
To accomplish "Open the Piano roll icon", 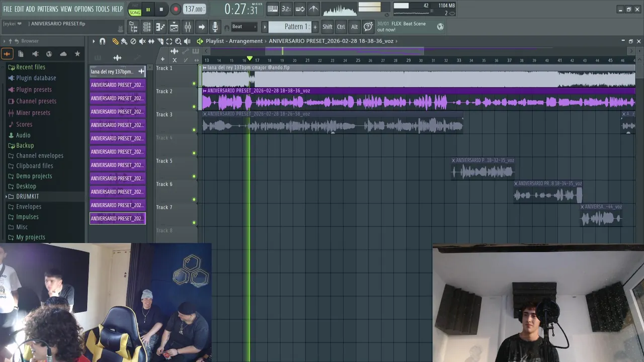I will 160,27.
